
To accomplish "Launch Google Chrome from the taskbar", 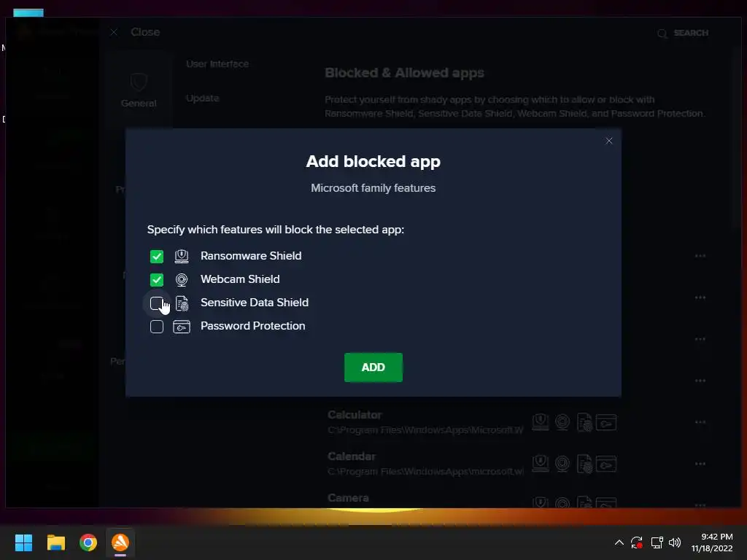I will [x=88, y=542].
